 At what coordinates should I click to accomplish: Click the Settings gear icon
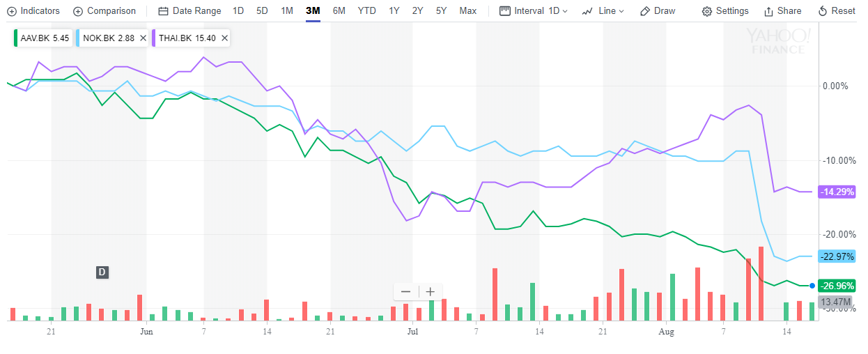(x=707, y=11)
